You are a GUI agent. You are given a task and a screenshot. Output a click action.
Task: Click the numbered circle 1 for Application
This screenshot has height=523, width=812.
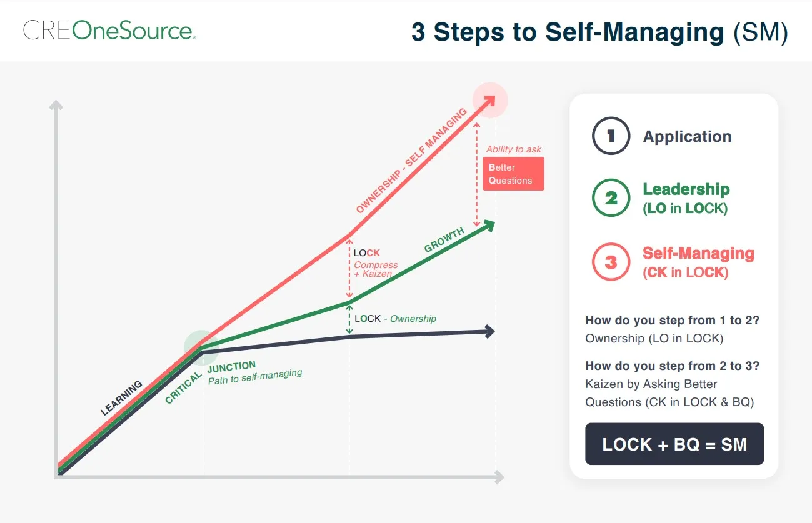611,136
